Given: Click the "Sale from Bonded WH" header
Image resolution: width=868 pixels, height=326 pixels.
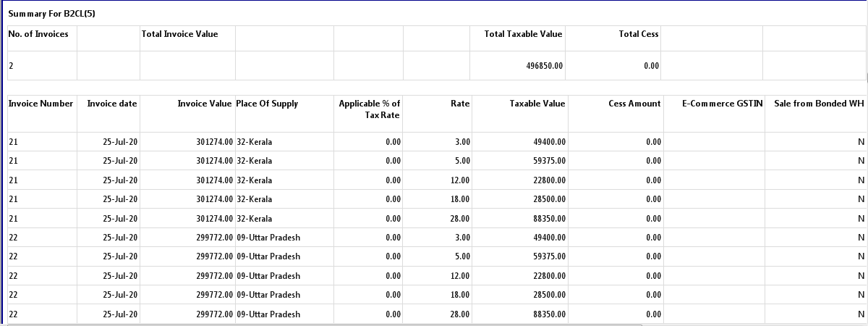Looking at the screenshot, I should (x=819, y=104).
